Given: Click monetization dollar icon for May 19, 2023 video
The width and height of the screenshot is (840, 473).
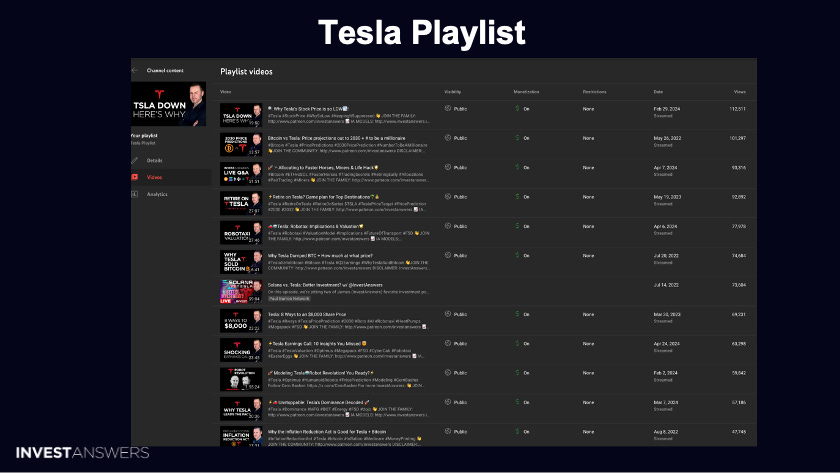Looking at the screenshot, I should point(518,197).
